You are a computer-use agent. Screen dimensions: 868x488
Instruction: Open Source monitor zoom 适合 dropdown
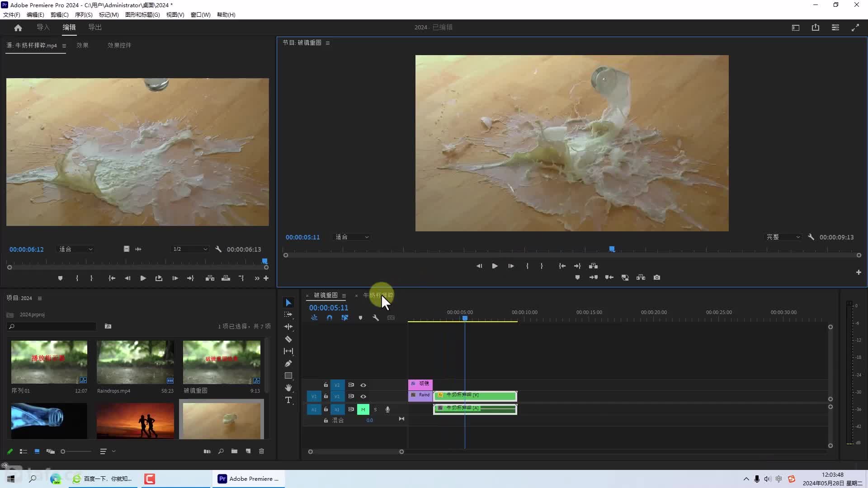pyautogui.click(x=75, y=249)
